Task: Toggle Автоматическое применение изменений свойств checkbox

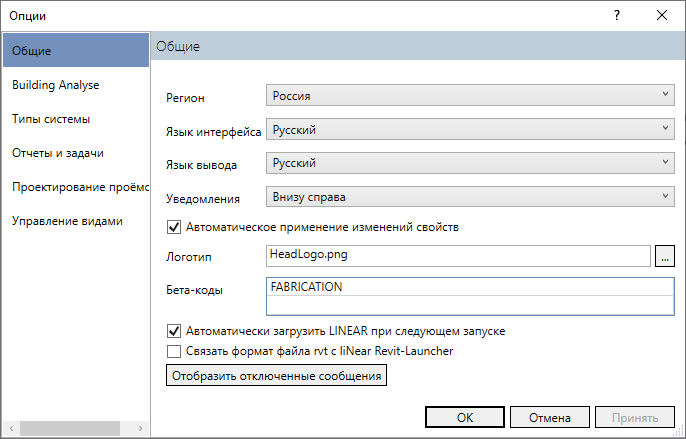Action: click(x=174, y=228)
